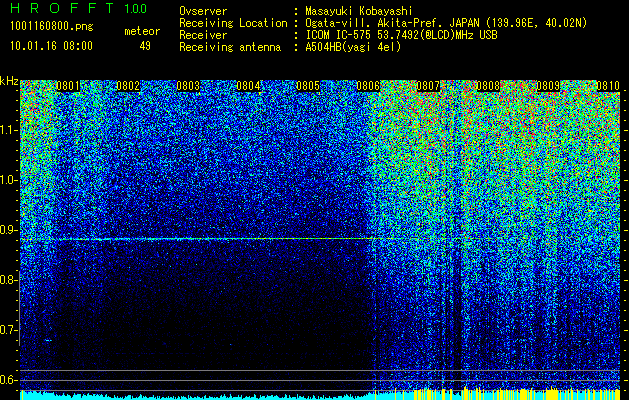Select the filename 1001160800.png
Viewport: 629px width, 400px height.
[x=52, y=27]
